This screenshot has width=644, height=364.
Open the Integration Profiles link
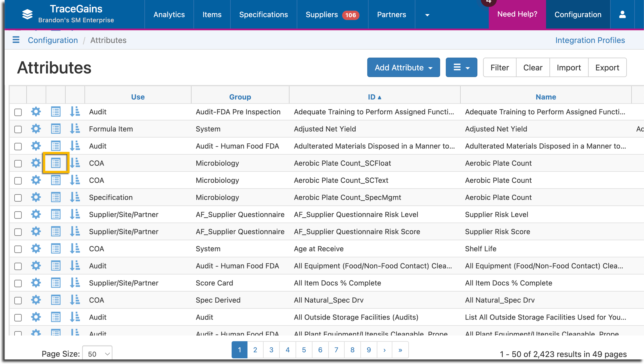point(590,40)
